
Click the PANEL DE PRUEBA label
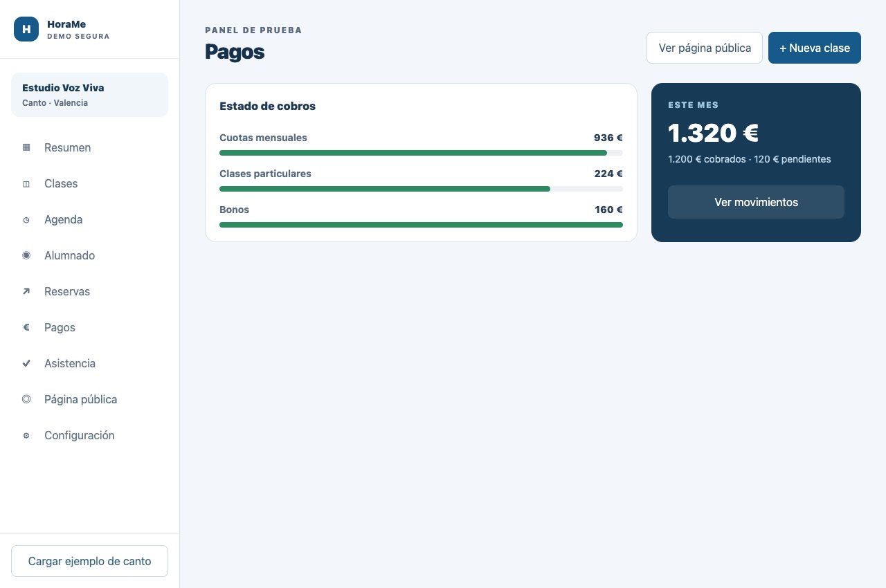(x=253, y=30)
